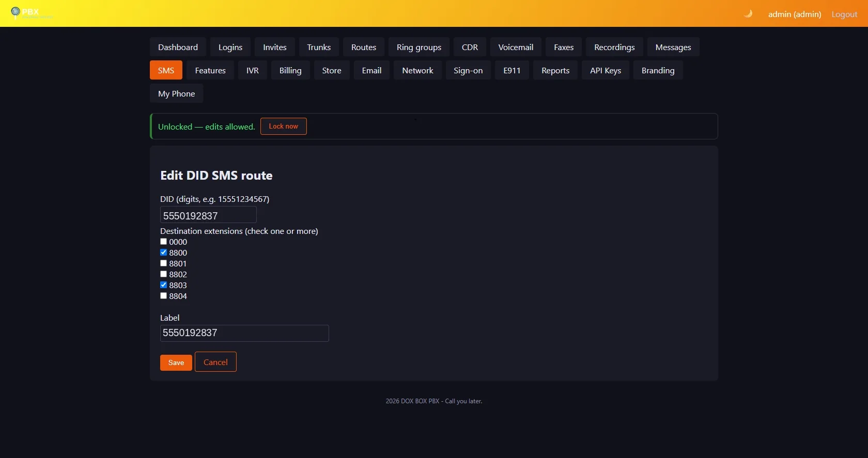The image size is (868, 458).
Task: Switch to the Trunks tab
Action: pyautogui.click(x=319, y=47)
